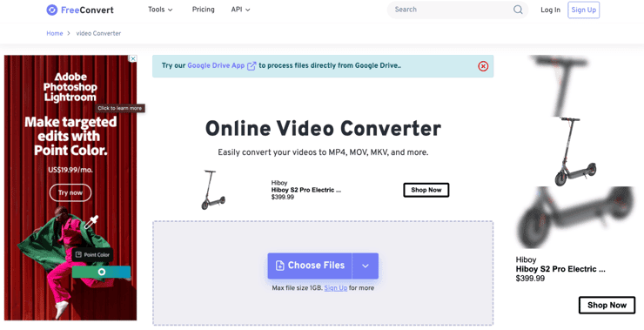Click the Log In link
Viewport: 644px width, 330px height.
[550, 10]
